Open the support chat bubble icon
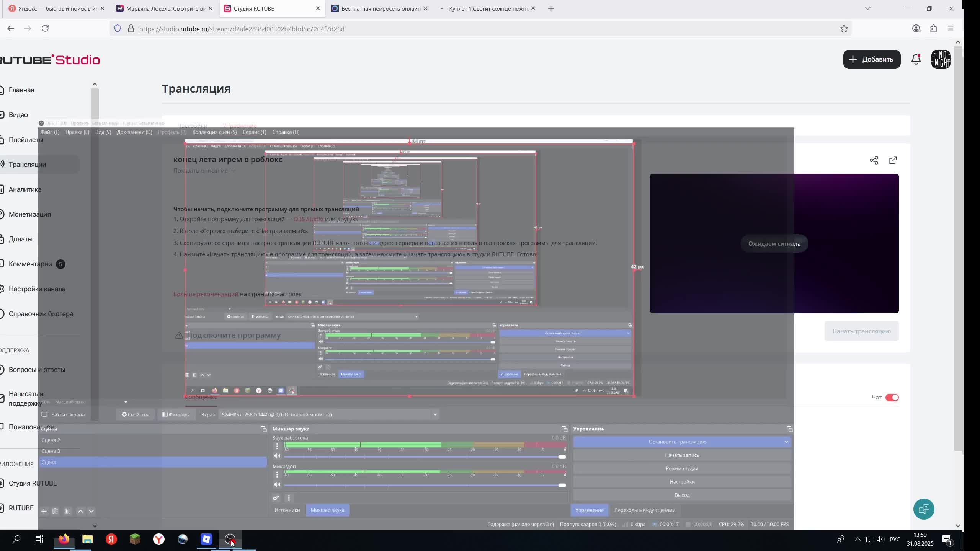The image size is (980, 551). click(x=923, y=509)
